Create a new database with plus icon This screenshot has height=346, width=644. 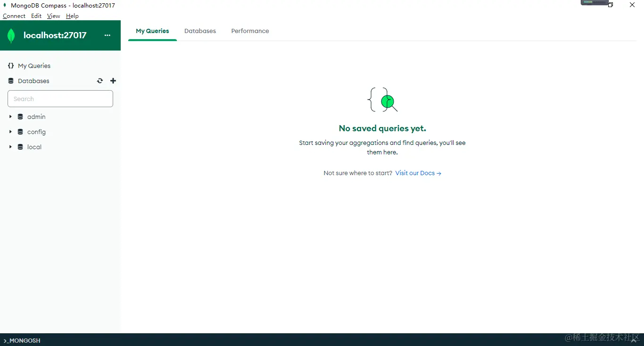[x=113, y=81]
